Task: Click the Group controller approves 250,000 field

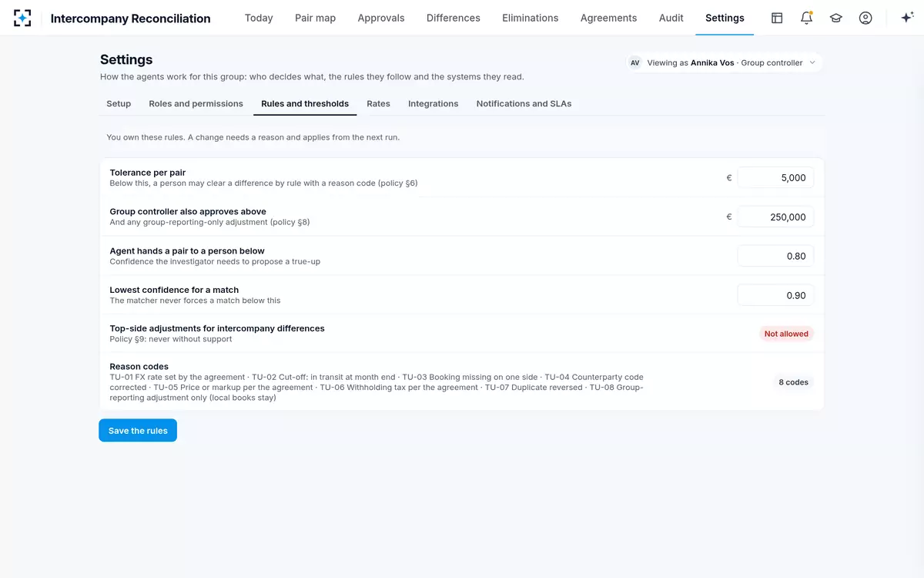Action: pos(775,217)
